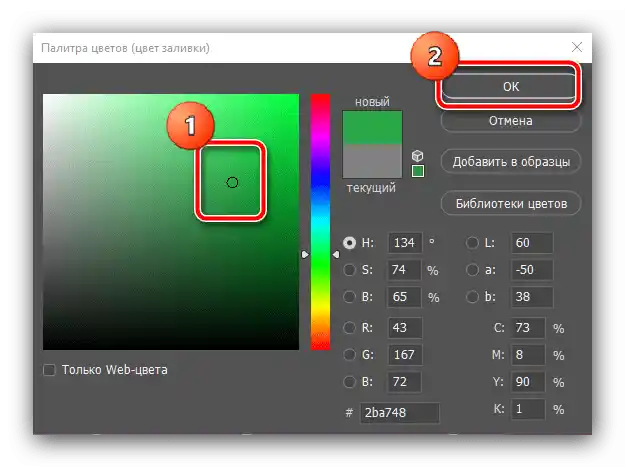The height and width of the screenshot is (468, 625).
Task: Click the текущий gray color preview
Action: [372, 161]
